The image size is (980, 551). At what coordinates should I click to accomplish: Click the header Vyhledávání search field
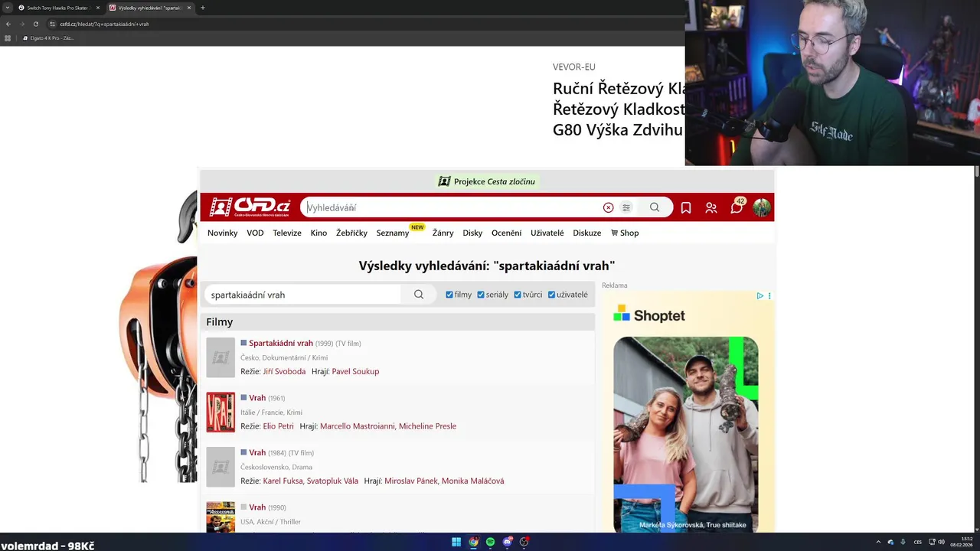(x=452, y=207)
